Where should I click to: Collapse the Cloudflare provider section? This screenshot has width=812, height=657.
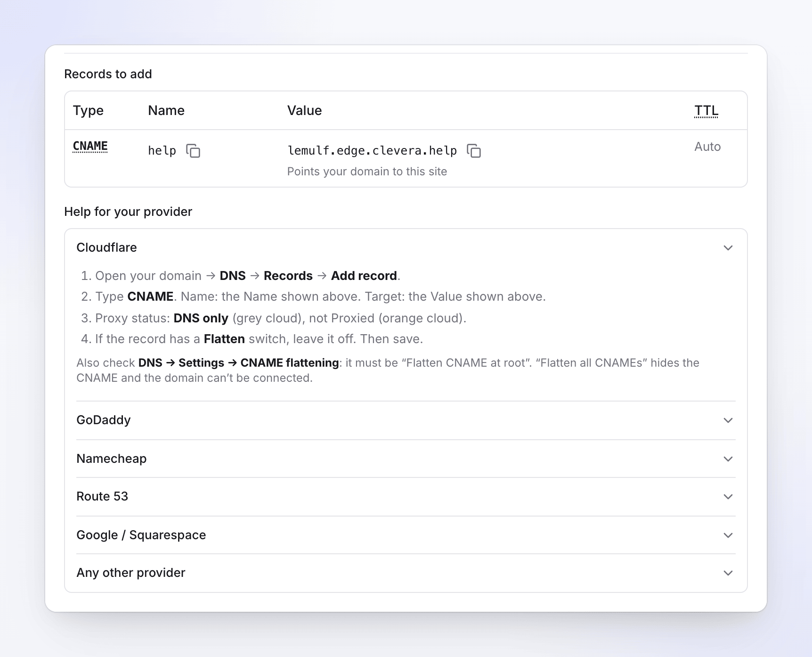[406, 247]
